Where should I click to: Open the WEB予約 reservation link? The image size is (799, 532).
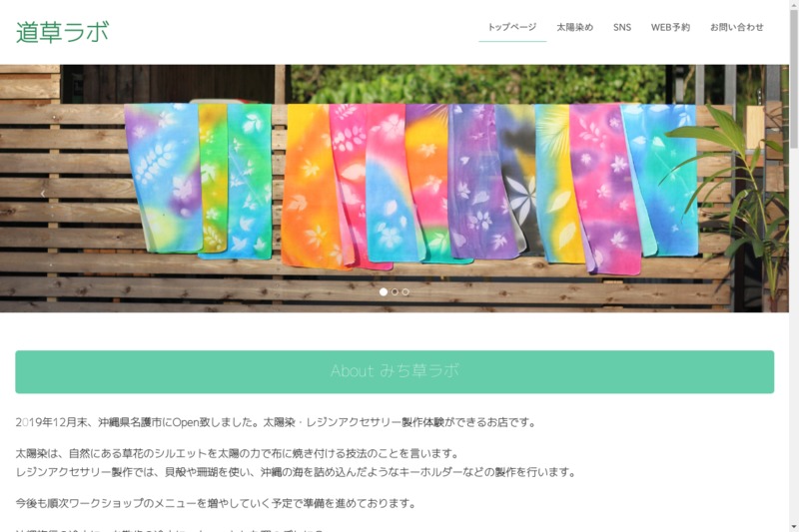670,28
